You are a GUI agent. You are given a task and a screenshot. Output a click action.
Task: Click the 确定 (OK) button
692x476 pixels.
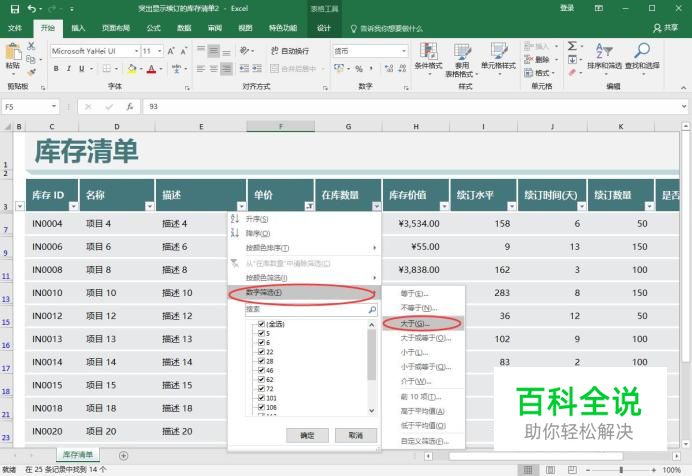pyautogui.click(x=307, y=435)
